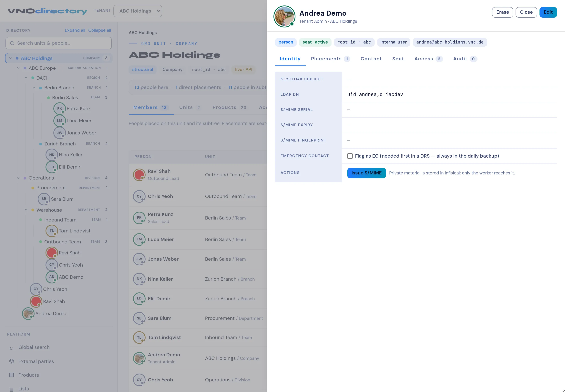The height and width of the screenshot is (392, 565).
Task: Collapse the ABC Europe chevron
Action: [x=18, y=68]
